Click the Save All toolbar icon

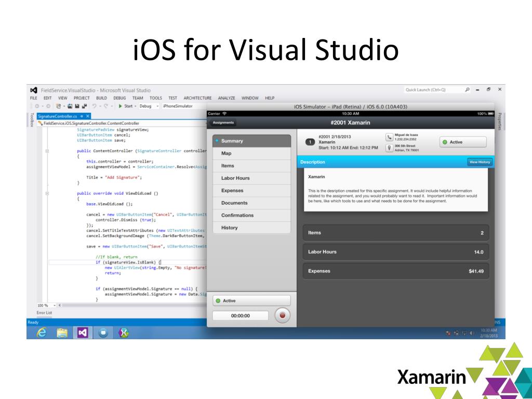tap(85, 106)
